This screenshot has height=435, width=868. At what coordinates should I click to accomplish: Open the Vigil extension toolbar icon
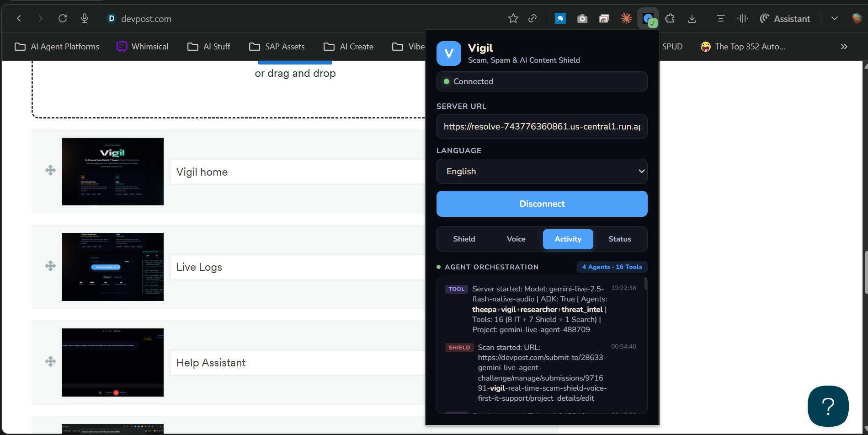click(x=649, y=18)
